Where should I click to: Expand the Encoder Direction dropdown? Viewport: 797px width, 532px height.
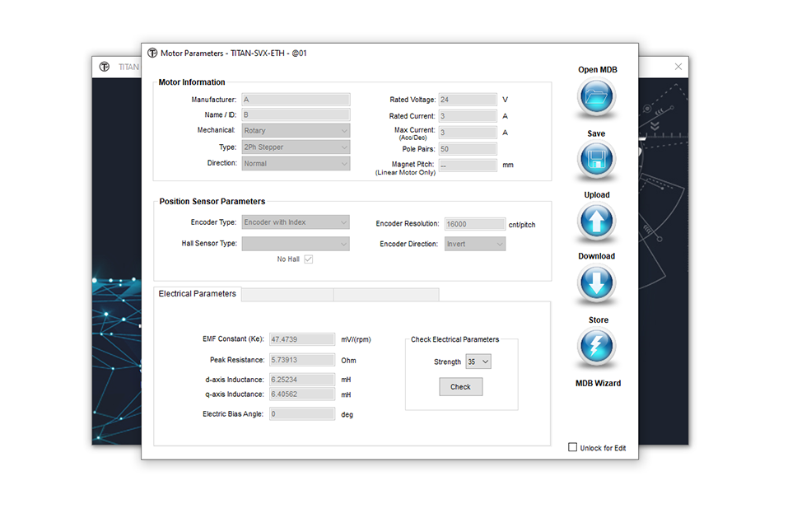click(x=475, y=244)
